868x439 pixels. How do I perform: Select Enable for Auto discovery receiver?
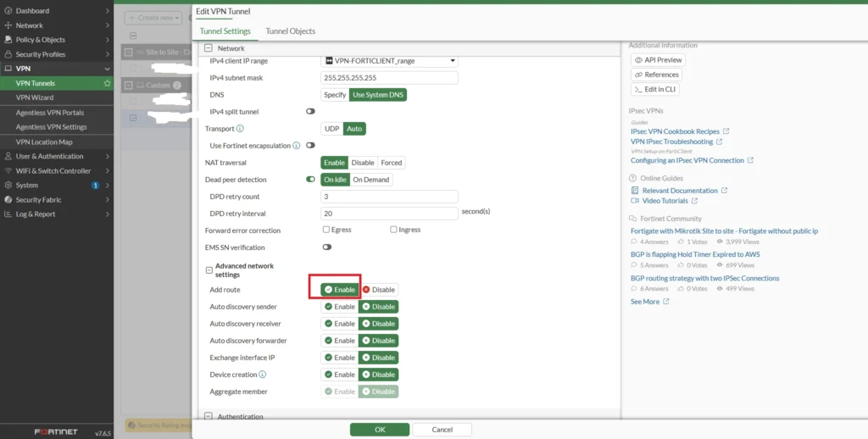click(x=339, y=324)
